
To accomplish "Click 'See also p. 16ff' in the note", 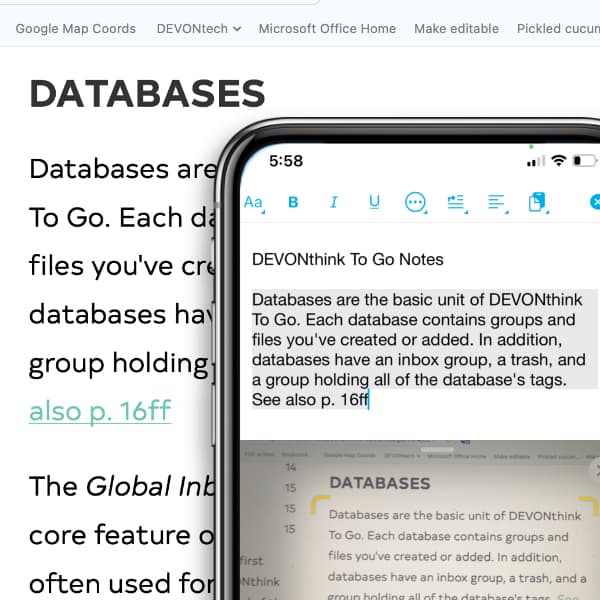I will (x=310, y=400).
